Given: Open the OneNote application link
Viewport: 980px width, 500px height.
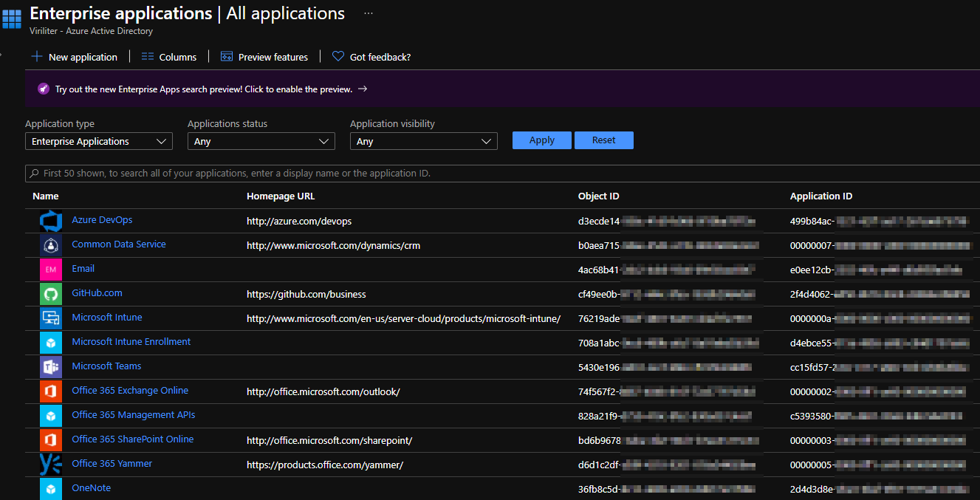Looking at the screenshot, I should coord(92,488).
